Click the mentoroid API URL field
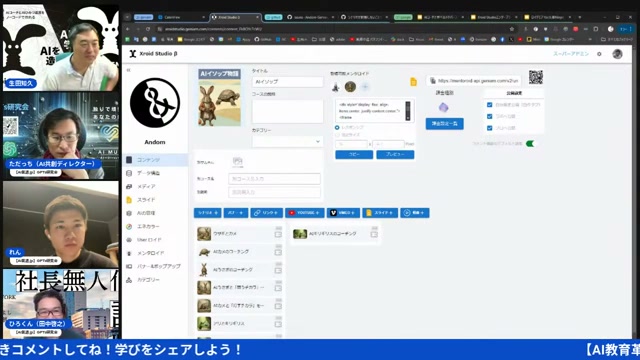640x360 pixels. pos(473,81)
